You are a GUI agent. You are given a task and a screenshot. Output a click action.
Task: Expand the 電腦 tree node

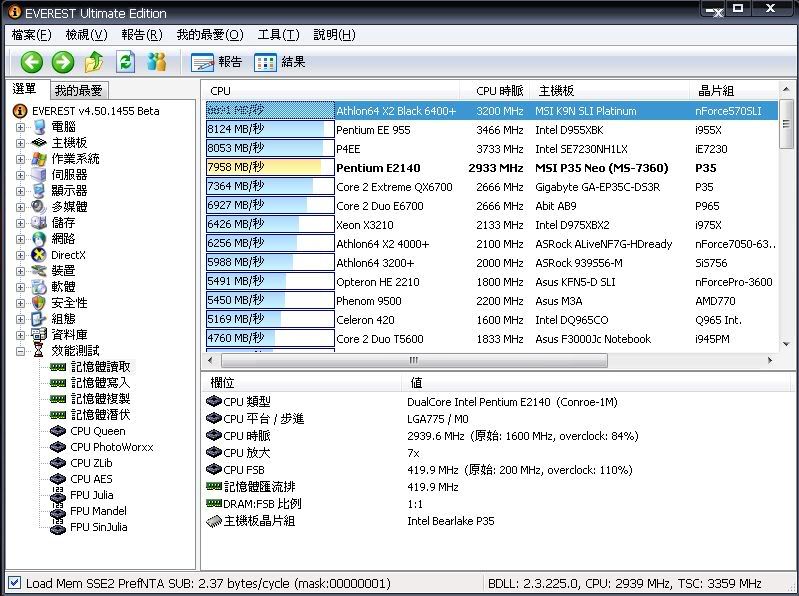pos(20,127)
